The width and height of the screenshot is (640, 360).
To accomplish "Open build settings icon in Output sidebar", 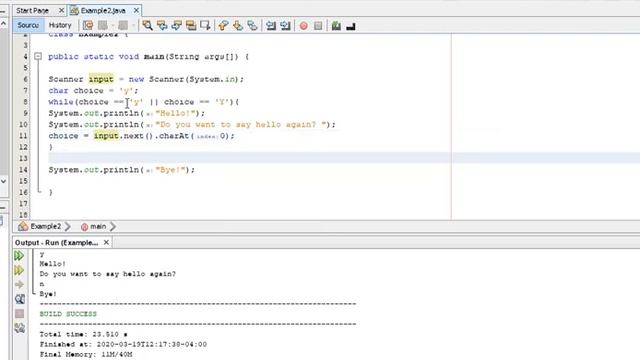I will [19, 328].
